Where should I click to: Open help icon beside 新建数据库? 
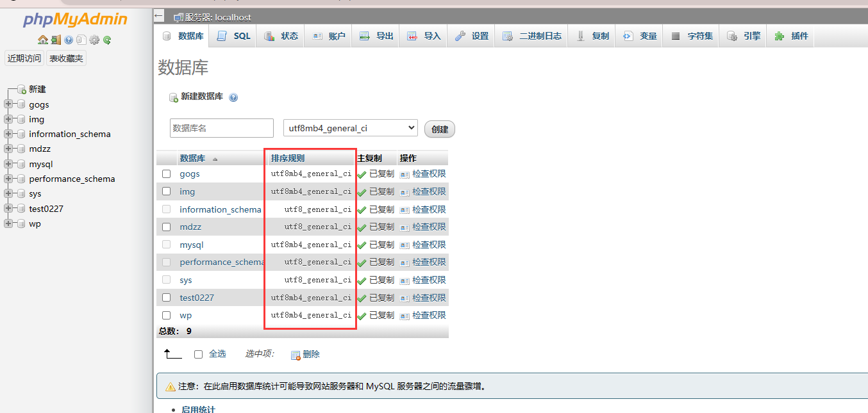233,97
